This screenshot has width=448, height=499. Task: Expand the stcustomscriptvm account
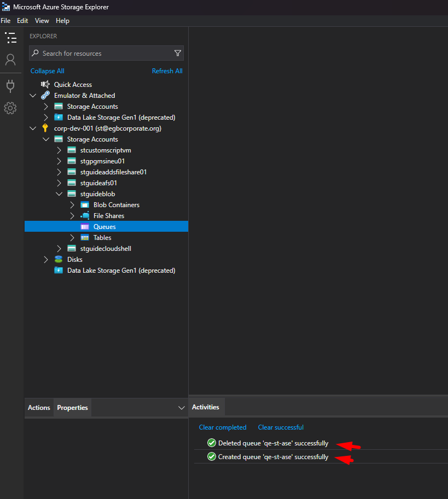click(59, 150)
